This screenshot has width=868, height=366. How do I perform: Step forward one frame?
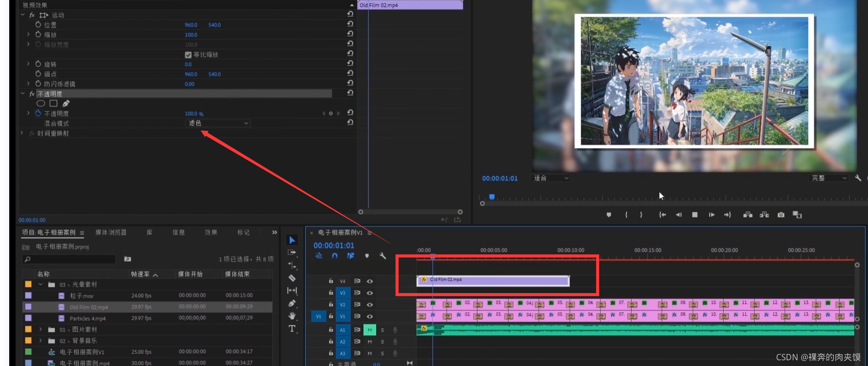711,215
